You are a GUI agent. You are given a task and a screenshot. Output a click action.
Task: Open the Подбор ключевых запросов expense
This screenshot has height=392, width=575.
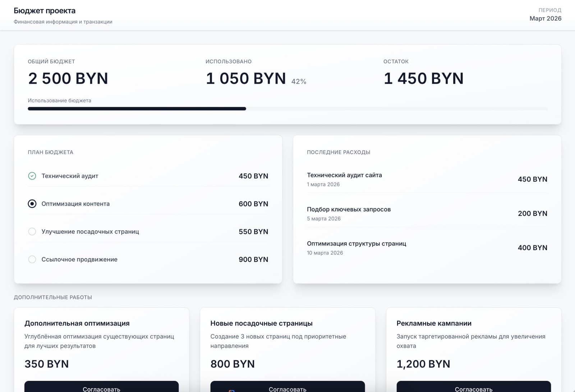(x=427, y=213)
